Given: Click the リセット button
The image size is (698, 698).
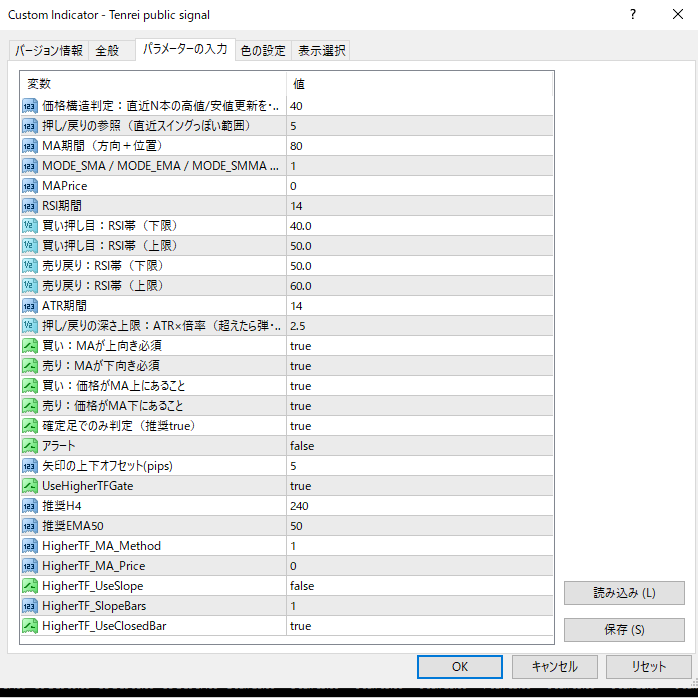Looking at the screenshot, I should tap(649, 666).
